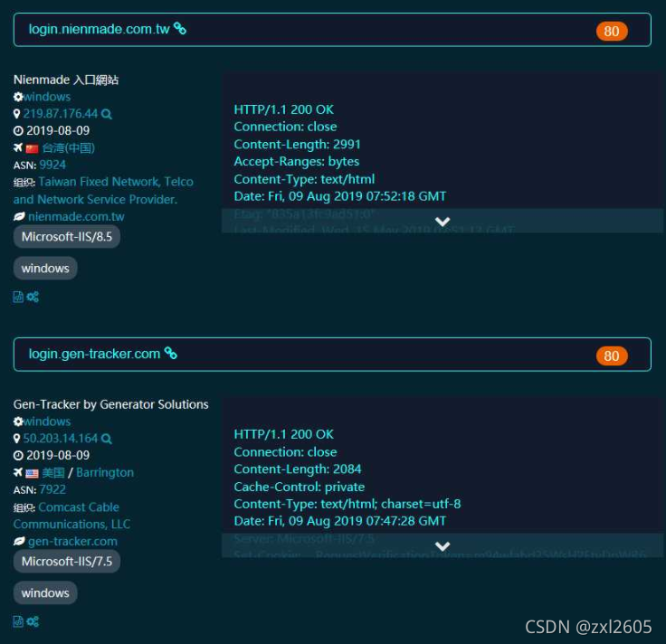Open link icon beside login.gen-tracker.com

coord(171,353)
